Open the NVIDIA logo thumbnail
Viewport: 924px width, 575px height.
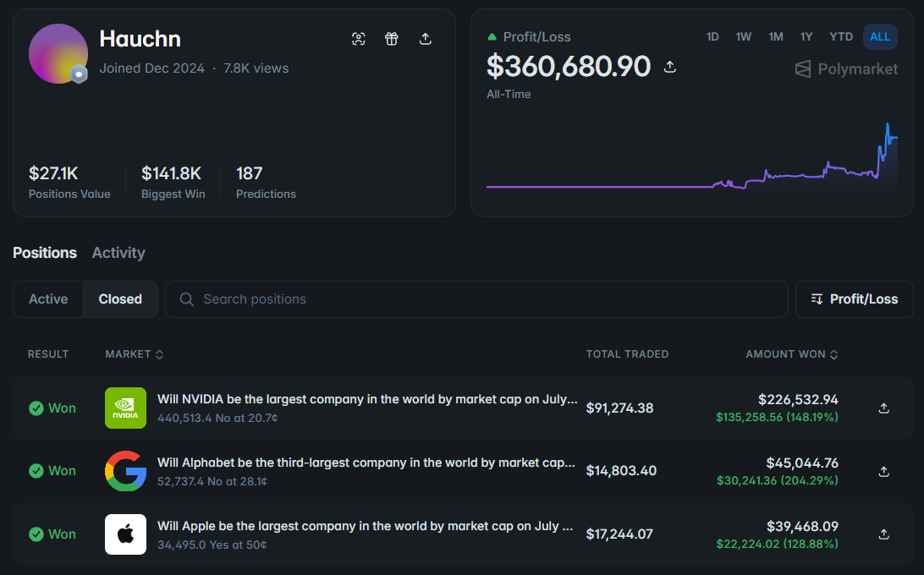(125, 408)
